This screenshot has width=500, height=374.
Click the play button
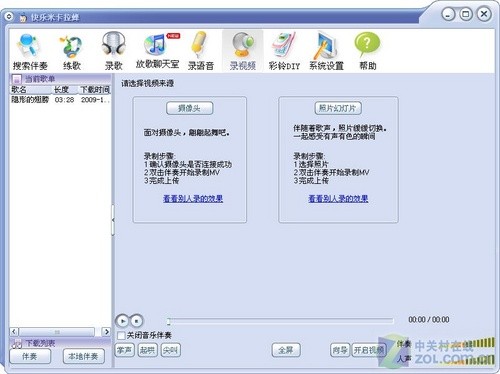pyautogui.click(x=122, y=321)
